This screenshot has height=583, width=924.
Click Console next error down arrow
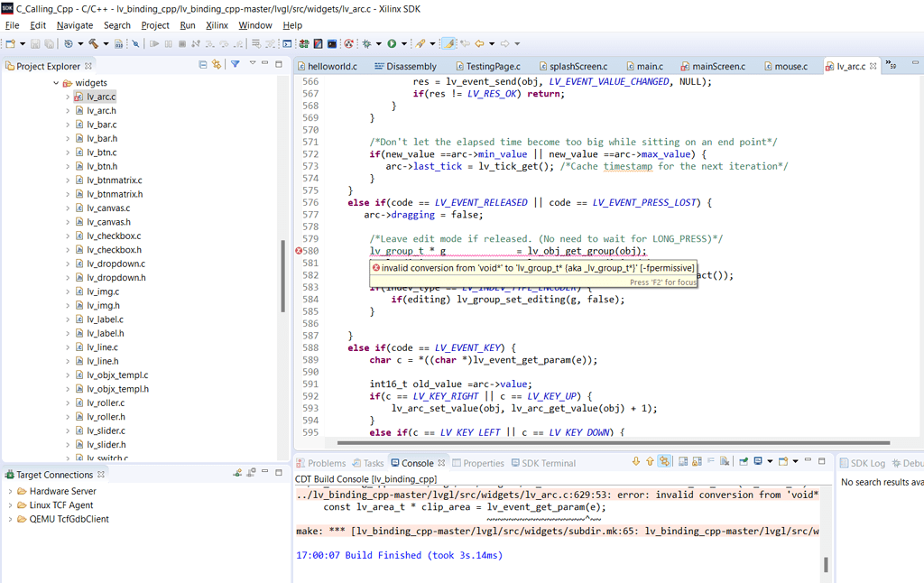pyautogui.click(x=636, y=461)
